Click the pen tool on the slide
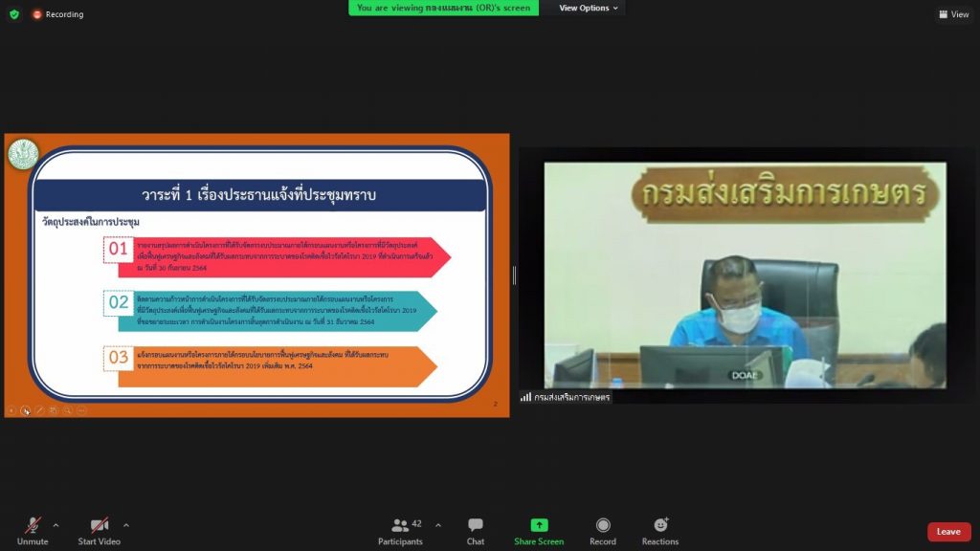 coord(39,410)
